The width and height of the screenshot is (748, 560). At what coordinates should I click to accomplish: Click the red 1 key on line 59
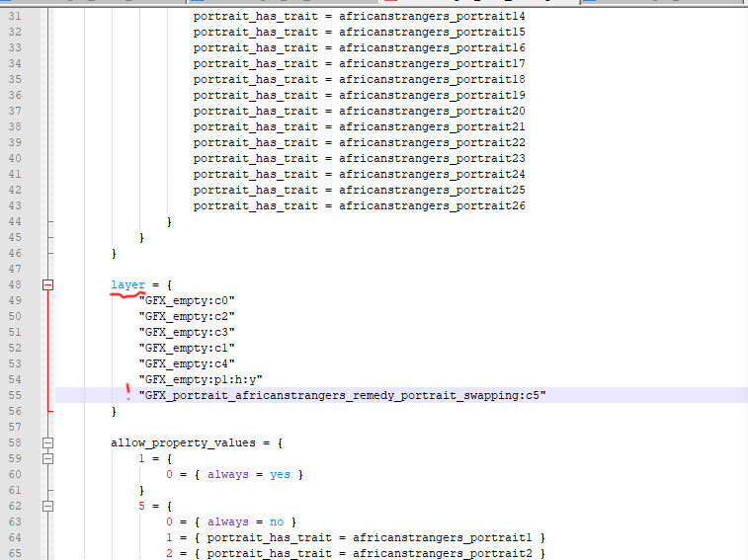pos(141,458)
